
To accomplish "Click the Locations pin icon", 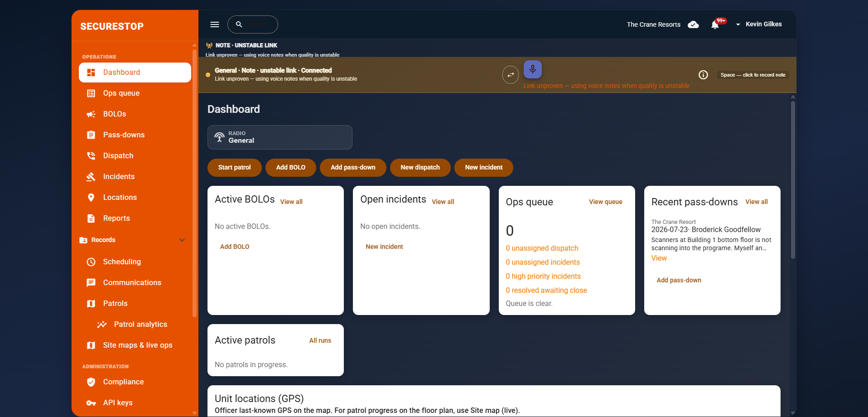I will (x=91, y=198).
